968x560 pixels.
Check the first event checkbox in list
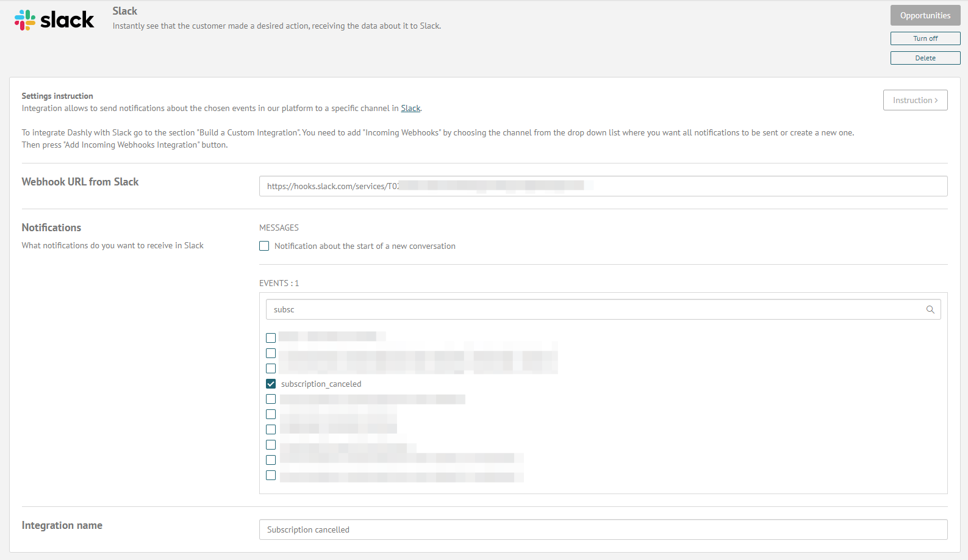coord(271,338)
